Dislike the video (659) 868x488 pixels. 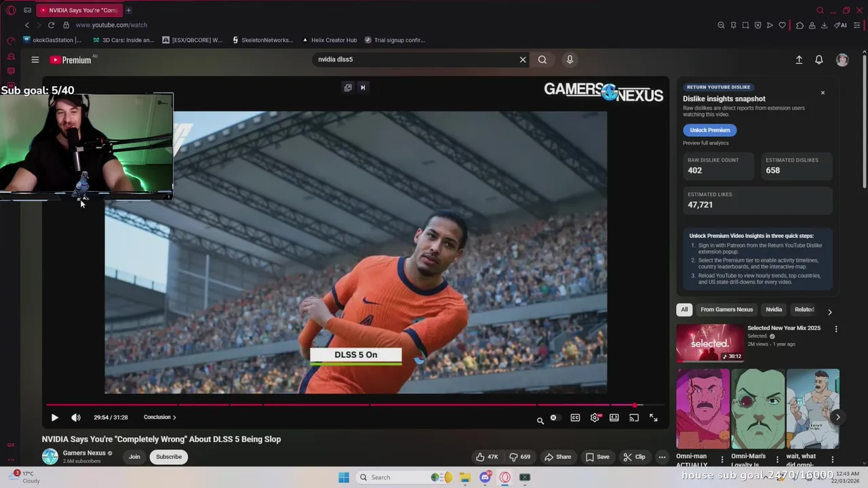pyautogui.click(x=519, y=457)
